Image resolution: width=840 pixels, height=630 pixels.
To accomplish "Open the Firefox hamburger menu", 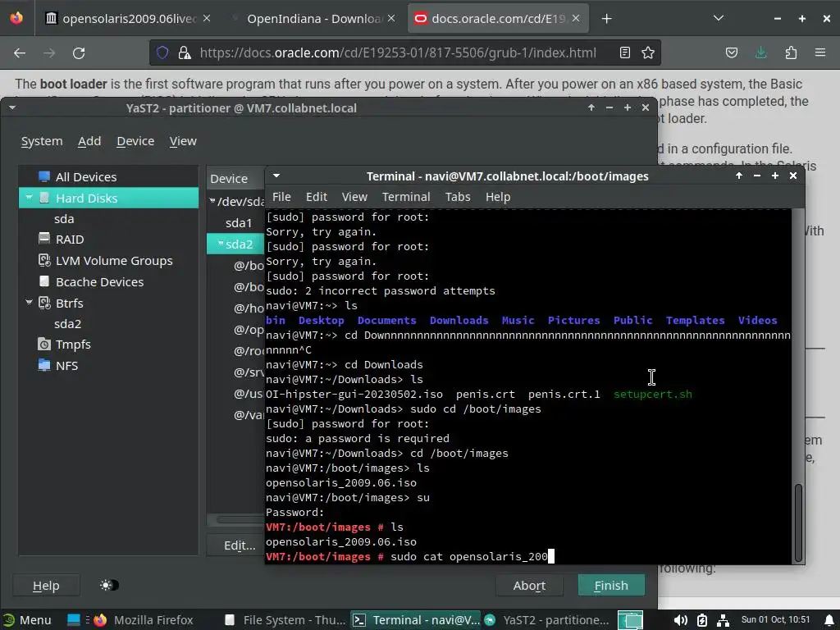I will tap(820, 52).
